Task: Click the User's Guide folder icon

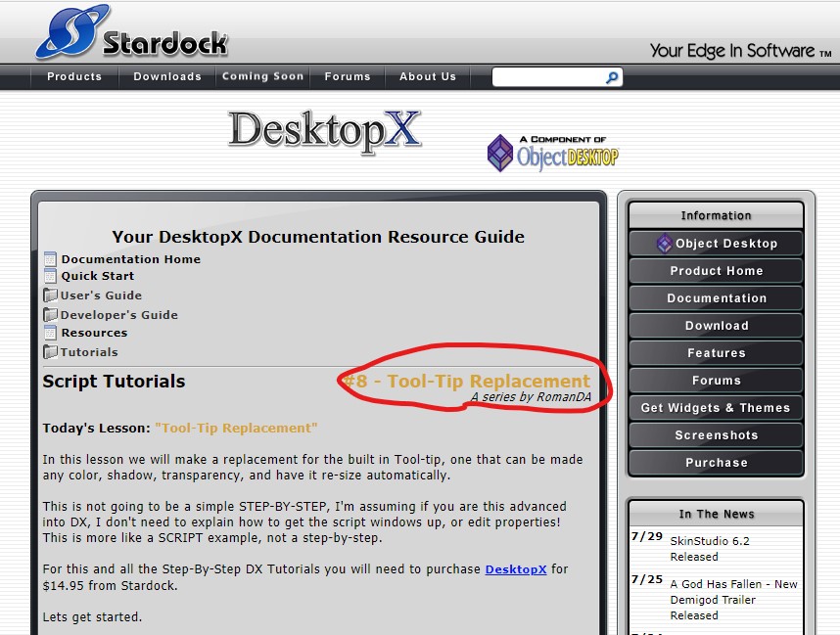Action: click(x=50, y=295)
